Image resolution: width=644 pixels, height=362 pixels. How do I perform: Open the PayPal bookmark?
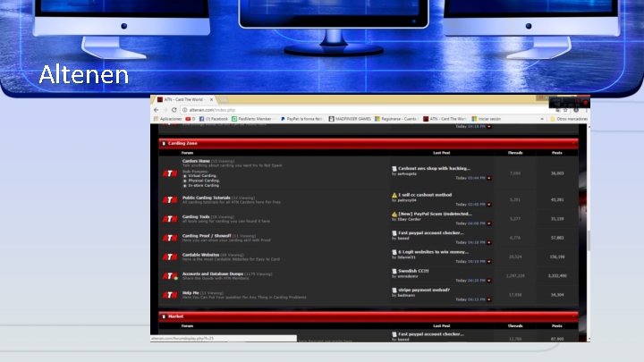pos(301,119)
